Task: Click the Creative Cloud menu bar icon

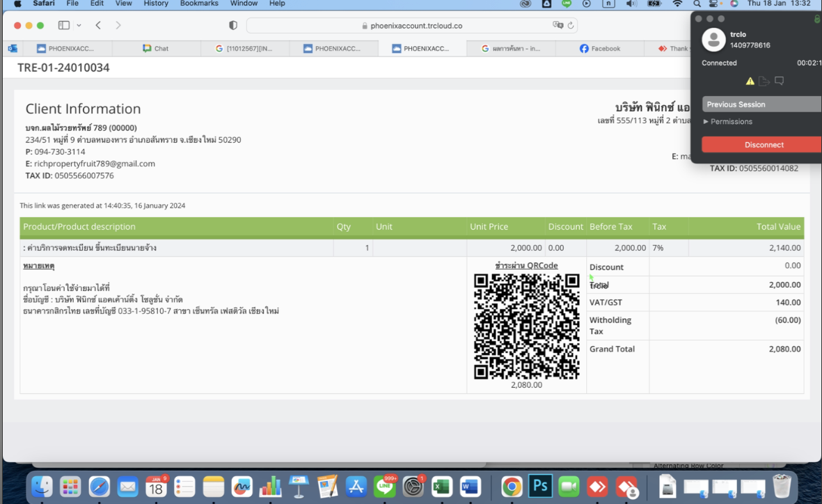Action: 525,3
